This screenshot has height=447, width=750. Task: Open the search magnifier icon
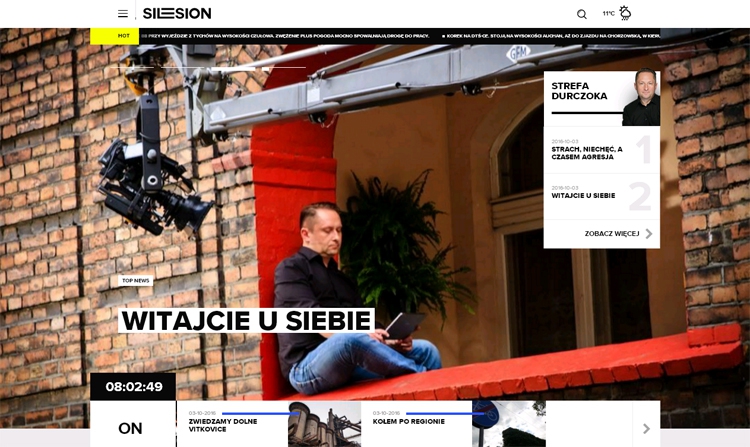582,14
